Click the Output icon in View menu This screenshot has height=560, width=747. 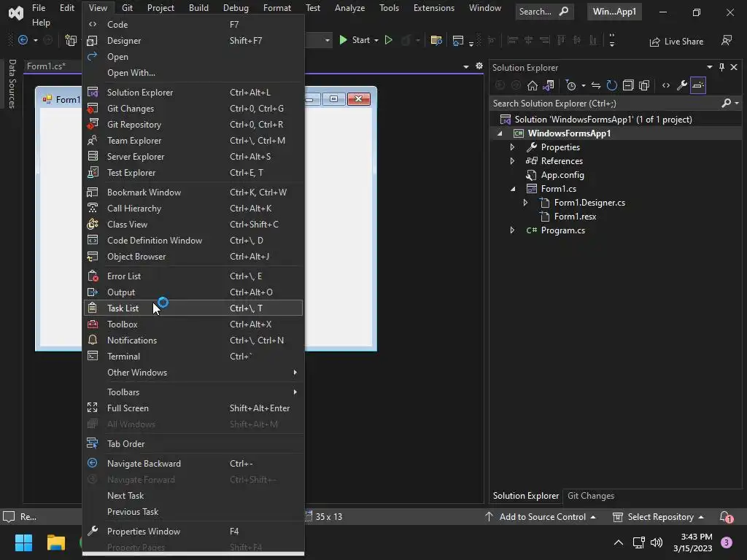coord(93,292)
